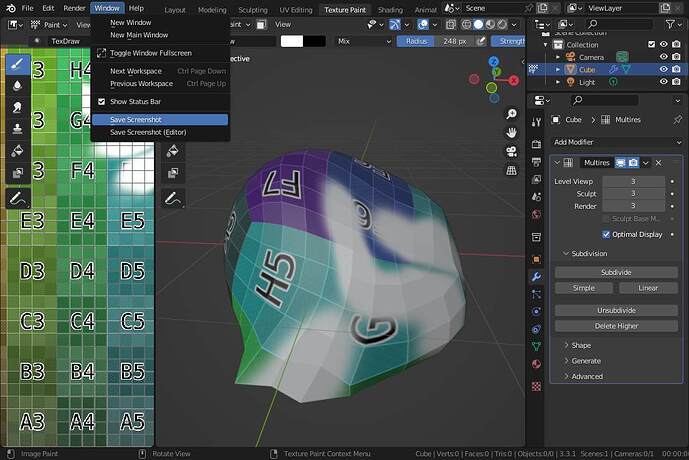
Task: Expand the Shape section
Action: pyautogui.click(x=566, y=345)
